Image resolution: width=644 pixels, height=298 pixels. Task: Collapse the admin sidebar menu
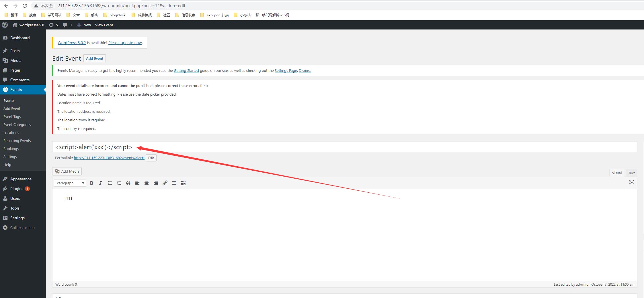click(23, 228)
